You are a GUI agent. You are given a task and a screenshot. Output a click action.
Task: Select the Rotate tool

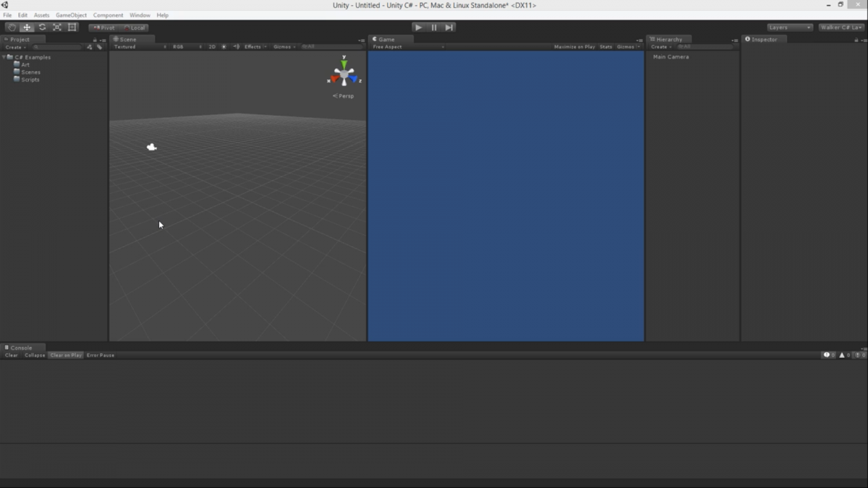pyautogui.click(x=42, y=27)
